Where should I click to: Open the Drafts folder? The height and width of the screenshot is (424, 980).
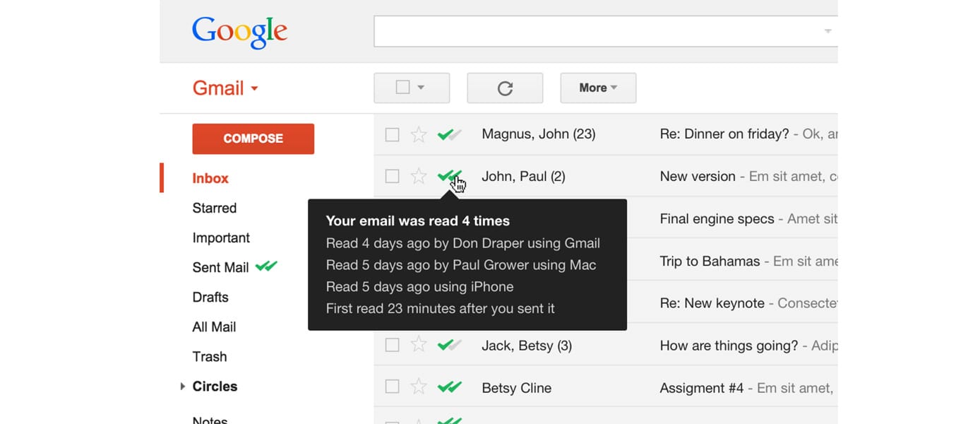coord(210,297)
